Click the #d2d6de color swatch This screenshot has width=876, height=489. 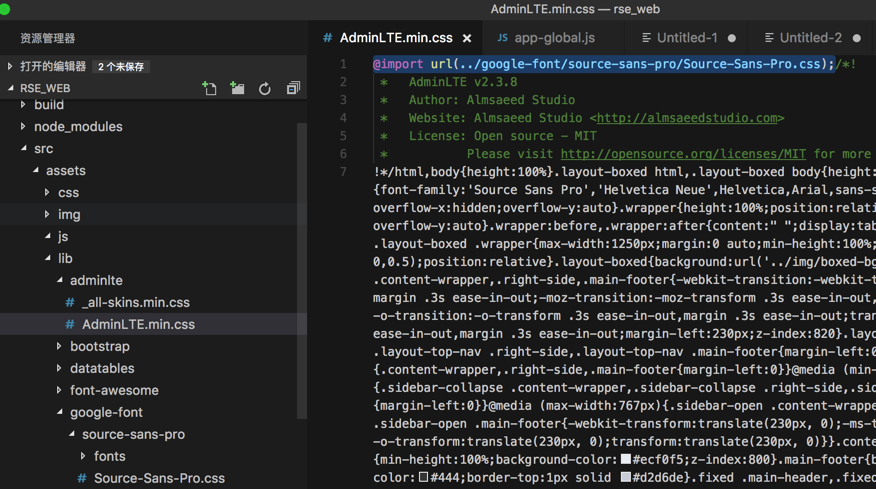[x=626, y=477]
